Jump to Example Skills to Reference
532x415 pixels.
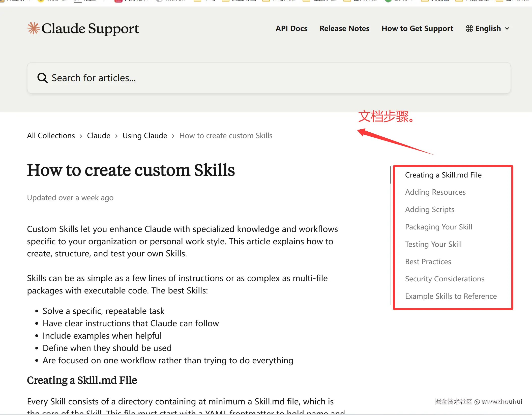[451, 296]
